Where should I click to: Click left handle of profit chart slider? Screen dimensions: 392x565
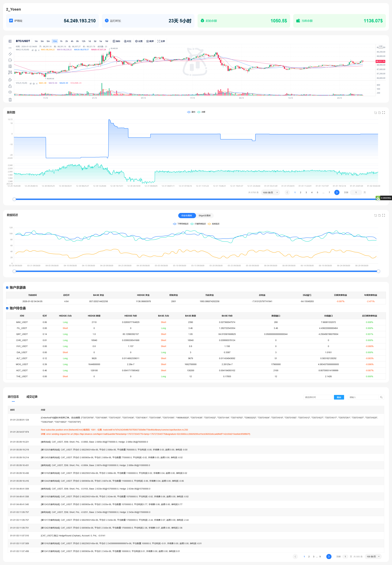click(14, 199)
